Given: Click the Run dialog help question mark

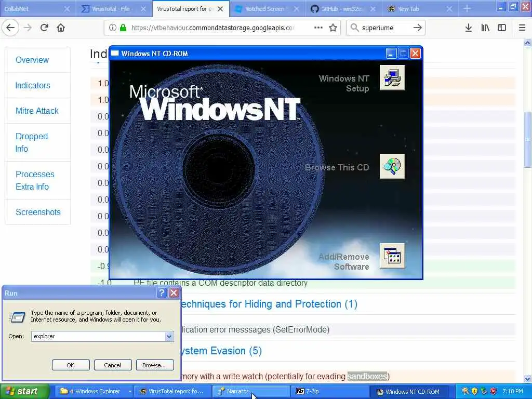Looking at the screenshot, I should pos(162,293).
